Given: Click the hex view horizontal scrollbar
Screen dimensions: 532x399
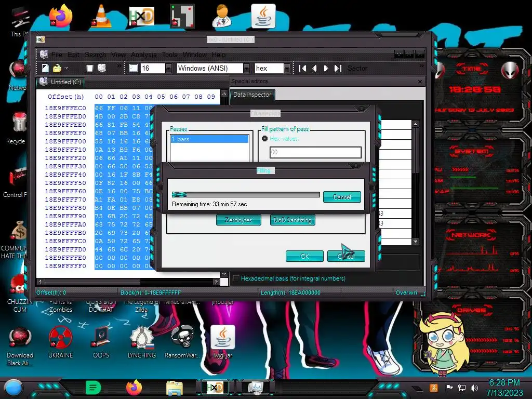Looking at the screenshot, I should pos(128,282).
